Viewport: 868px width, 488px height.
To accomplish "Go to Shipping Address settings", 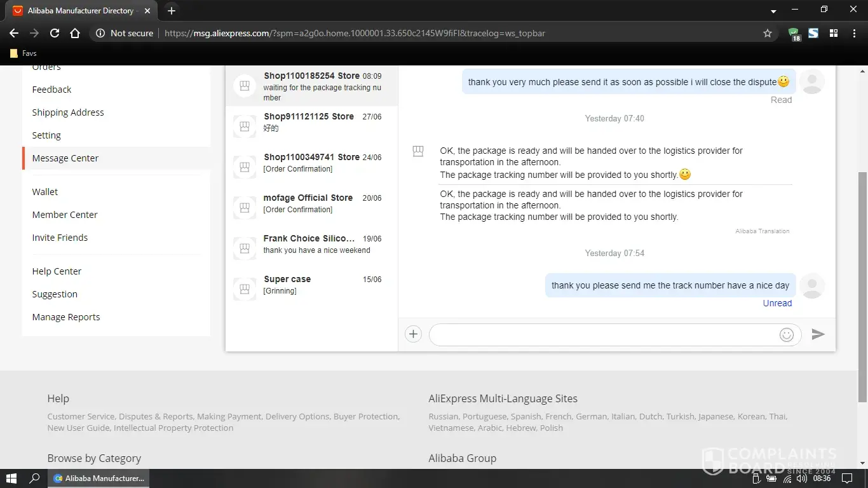I will (x=68, y=112).
